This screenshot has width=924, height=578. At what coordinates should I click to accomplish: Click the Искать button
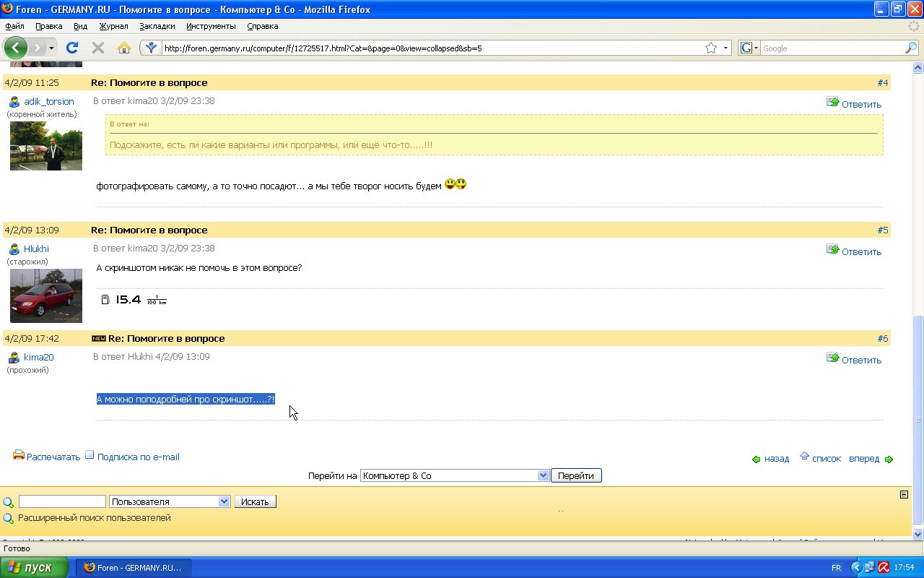(x=255, y=501)
